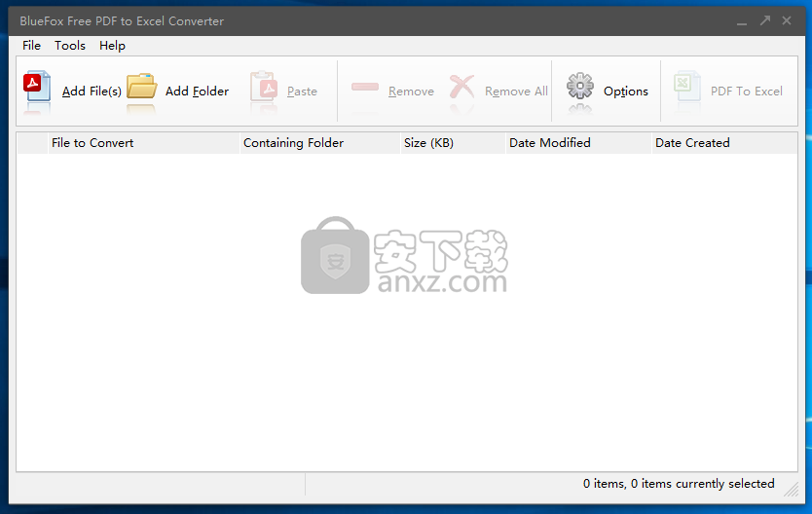This screenshot has height=514, width=812.
Task: Open the Help menu
Action: pos(112,46)
